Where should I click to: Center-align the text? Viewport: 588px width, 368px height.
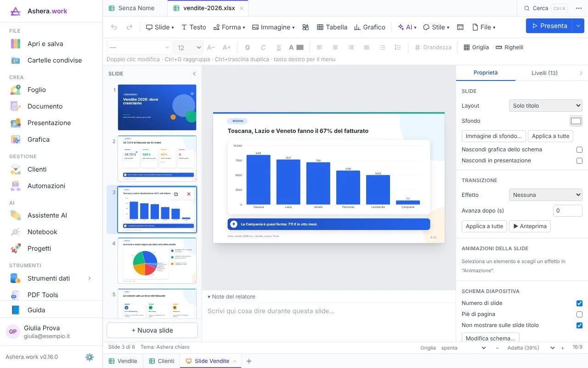335,47
